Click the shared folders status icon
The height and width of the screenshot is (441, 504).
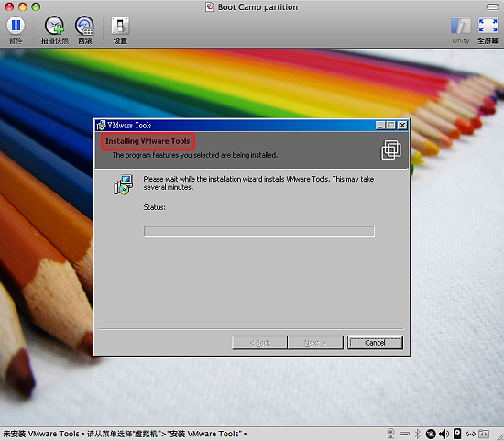click(484, 434)
